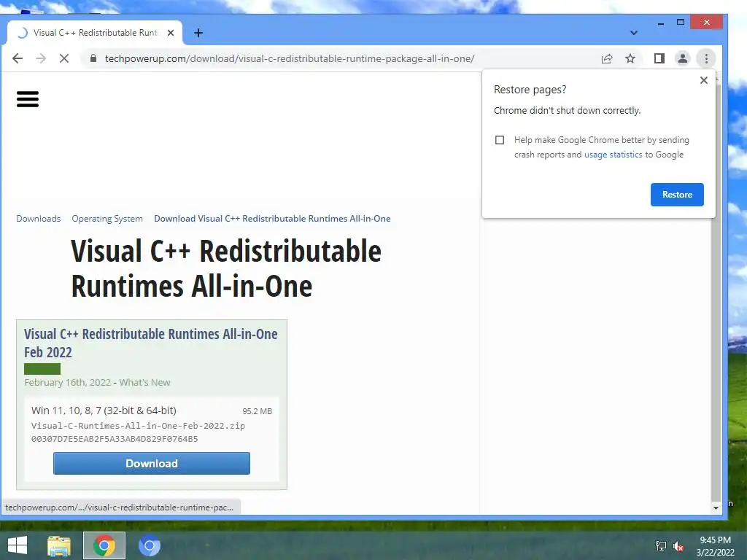Image resolution: width=747 pixels, height=560 pixels.
Task: Click the Restore button
Action: [x=677, y=194]
